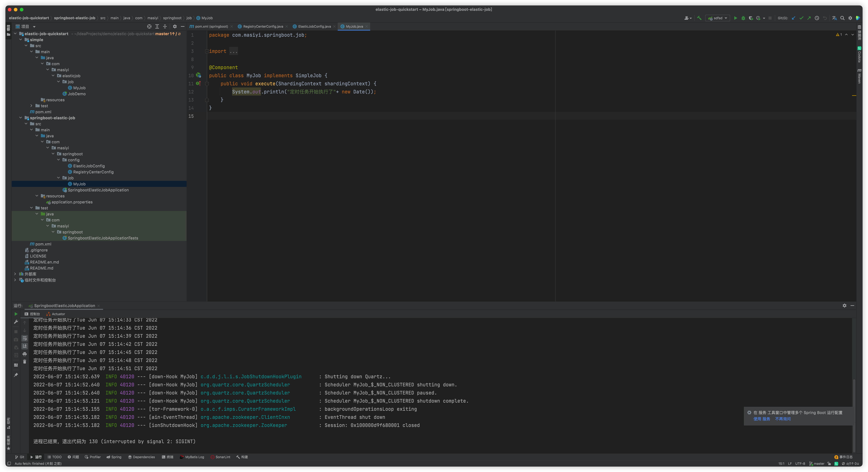The image size is (868, 472).
Task: Click Git commit checkmark icon
Action: click(801, 18)
